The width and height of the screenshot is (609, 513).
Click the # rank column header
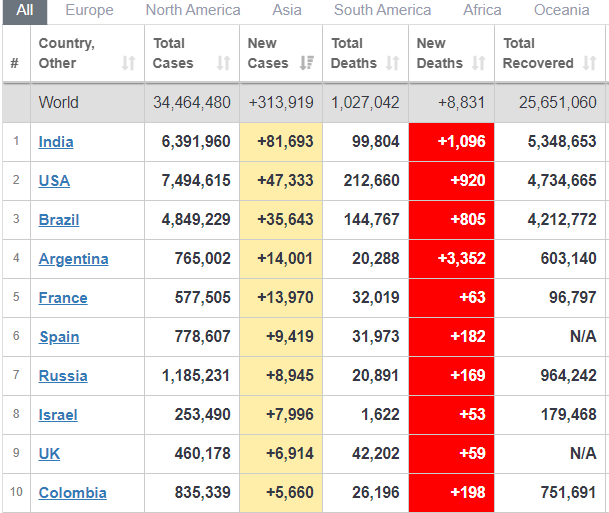(14, 63)
